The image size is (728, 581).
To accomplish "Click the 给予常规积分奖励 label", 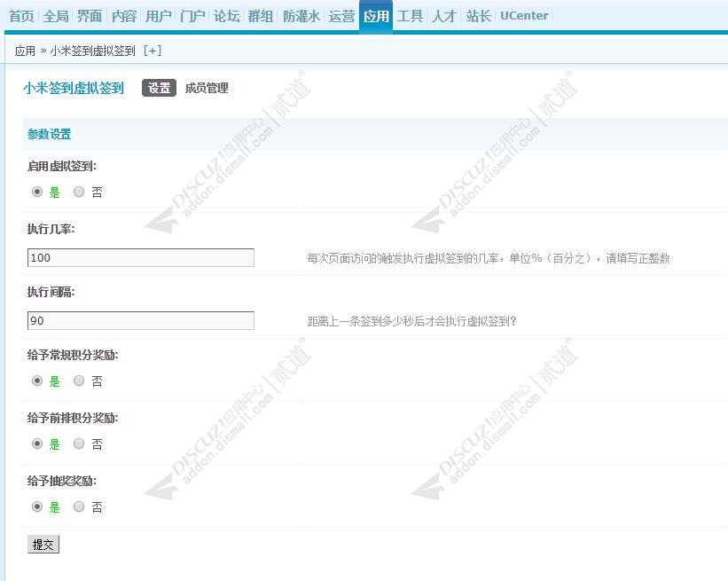I will [x=73, y=355].
